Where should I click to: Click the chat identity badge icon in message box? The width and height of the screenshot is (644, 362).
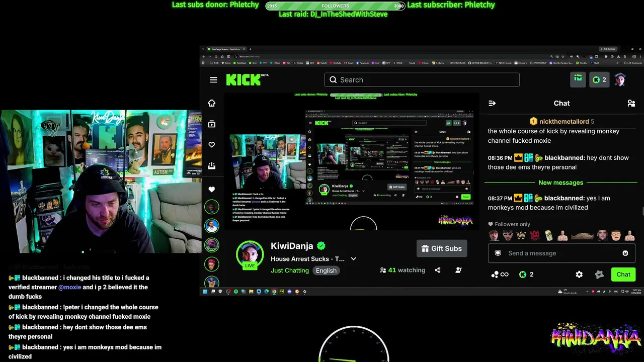498,253
